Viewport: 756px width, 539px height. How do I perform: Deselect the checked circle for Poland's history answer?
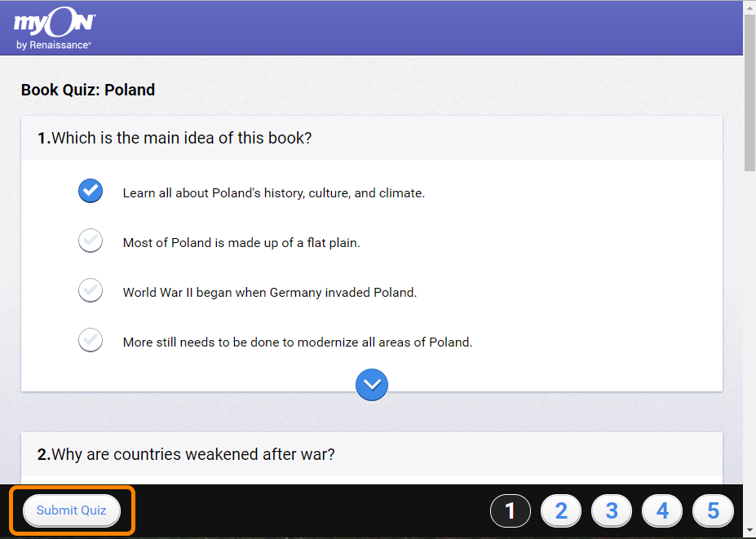[91, 191]
